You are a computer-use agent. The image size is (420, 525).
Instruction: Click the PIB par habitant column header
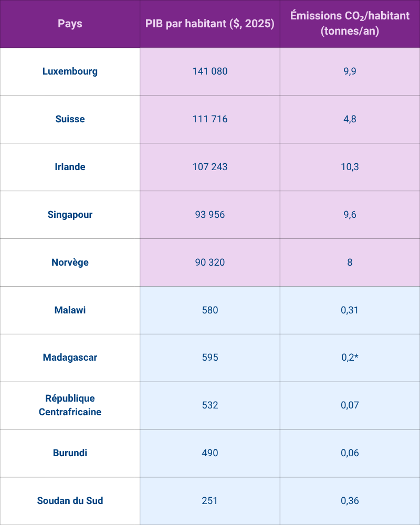click(210, 24)
